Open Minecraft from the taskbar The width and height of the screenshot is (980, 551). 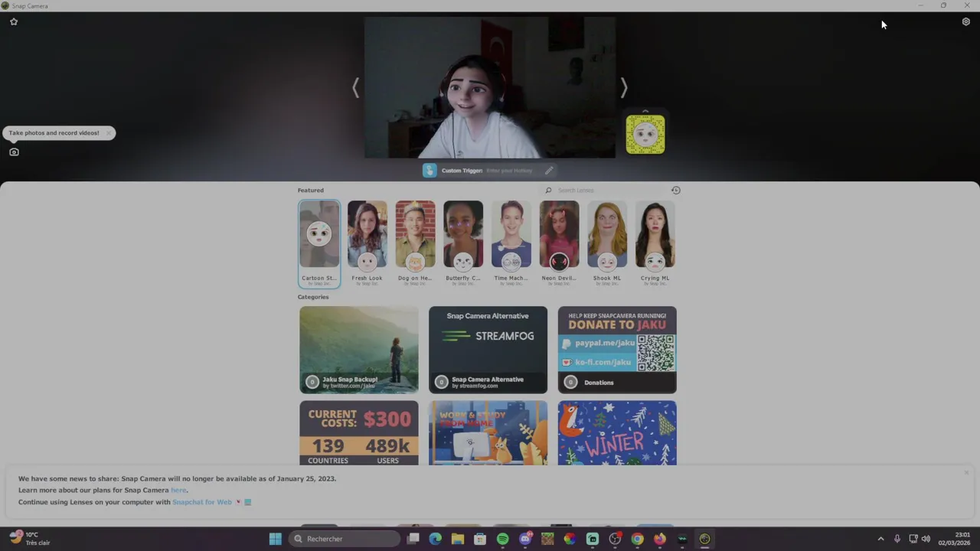pyautogui.click(x=547, y=539)
